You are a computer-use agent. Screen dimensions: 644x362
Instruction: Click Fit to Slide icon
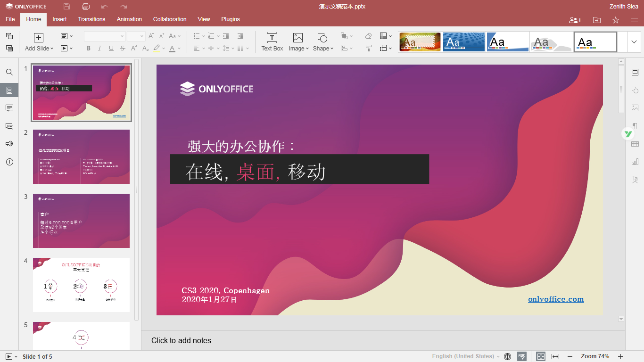(x=541, y=356)
